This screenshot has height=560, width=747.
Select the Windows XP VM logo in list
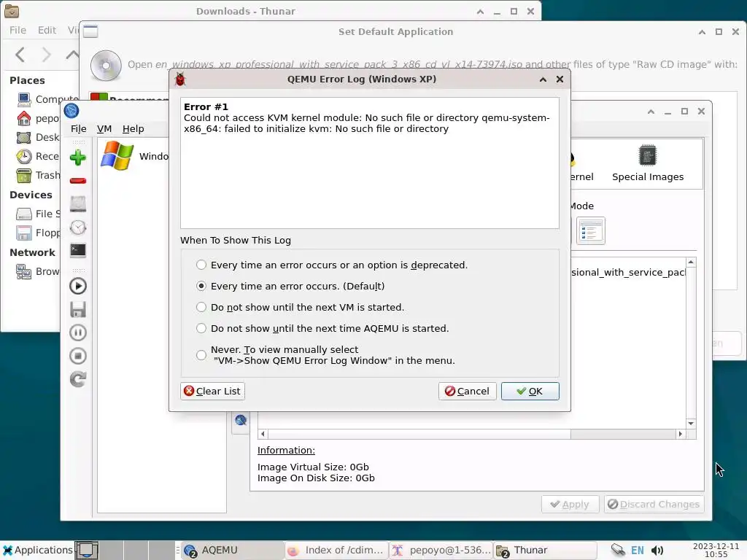(117, 156)
